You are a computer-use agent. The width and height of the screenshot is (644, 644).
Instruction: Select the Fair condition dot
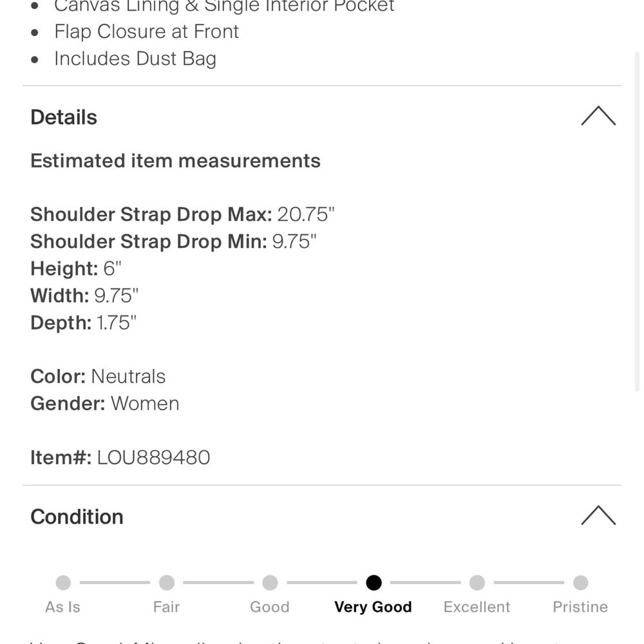coord(167,583)
